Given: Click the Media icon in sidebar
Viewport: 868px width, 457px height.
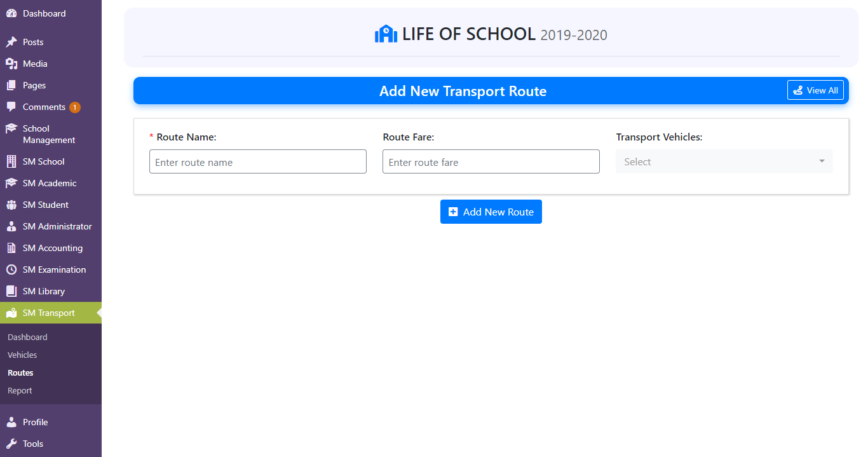Looking at the screenshot, I should point(11,64).
